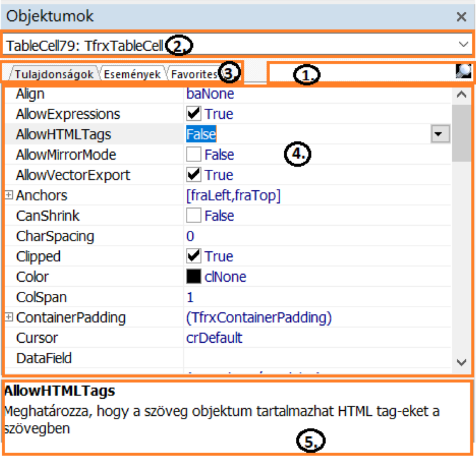Click the search magnifier icon
476x456 pixels.
(463, 72)
